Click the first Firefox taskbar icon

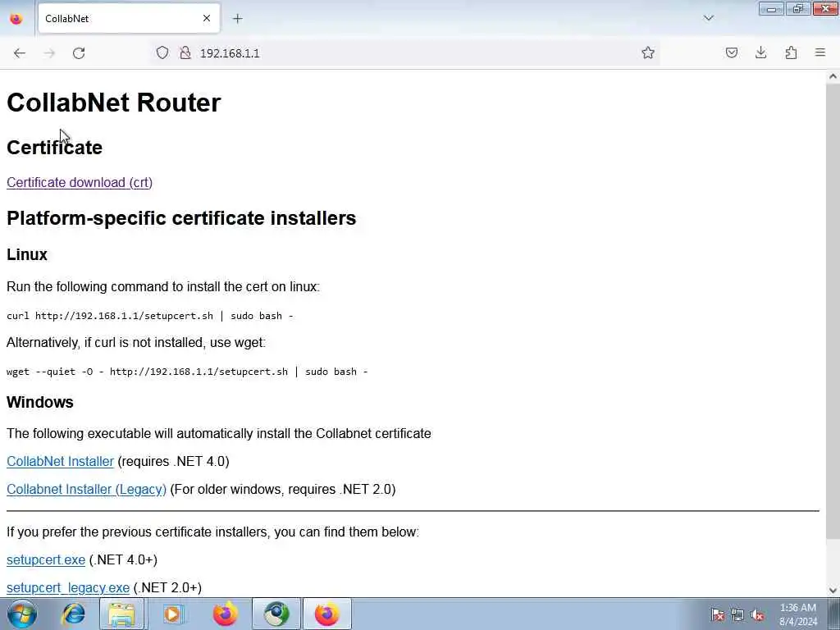click(x=226, y=614)
